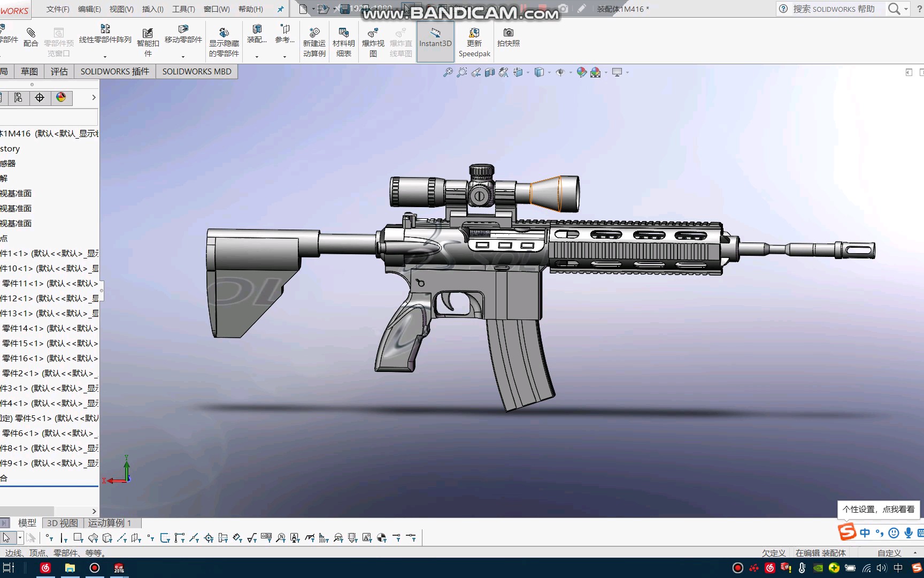
Task: Toggle the Edit Appearance sphere icon
Action: 582,72
